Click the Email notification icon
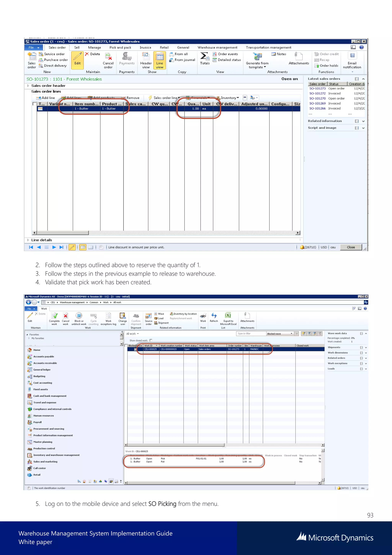The image size is (392, 555). point(352,56)
